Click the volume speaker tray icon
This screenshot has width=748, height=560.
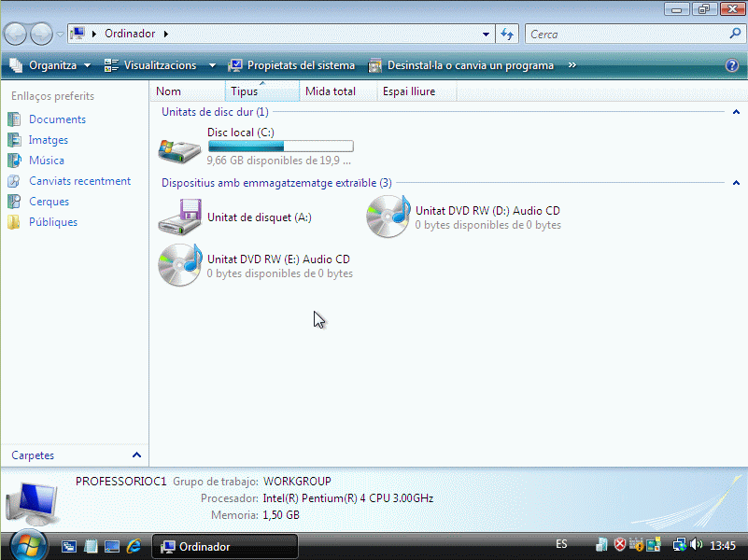click(696, 545)
